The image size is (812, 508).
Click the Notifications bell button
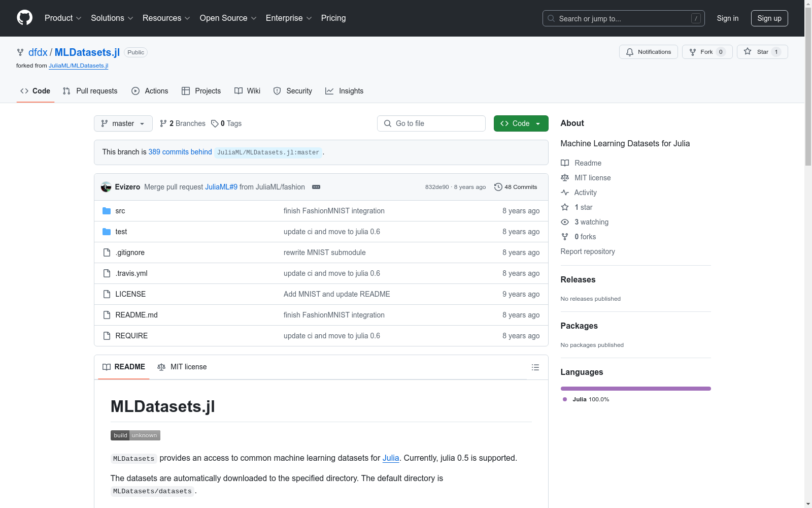coord(648,52)
